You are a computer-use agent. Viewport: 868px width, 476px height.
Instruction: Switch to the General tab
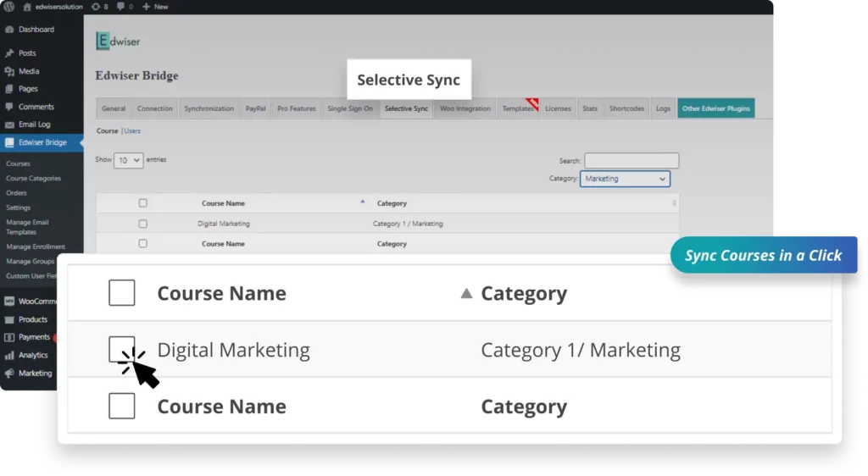coord(114,108)
